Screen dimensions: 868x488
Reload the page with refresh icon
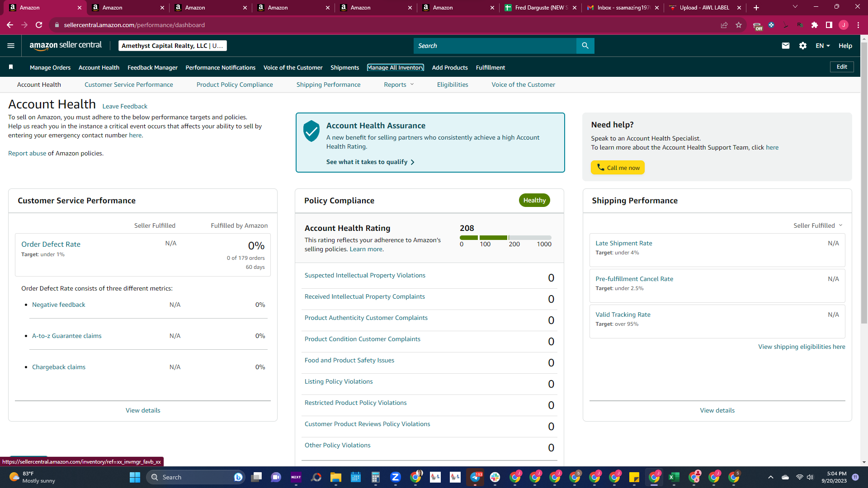[39, 25]
